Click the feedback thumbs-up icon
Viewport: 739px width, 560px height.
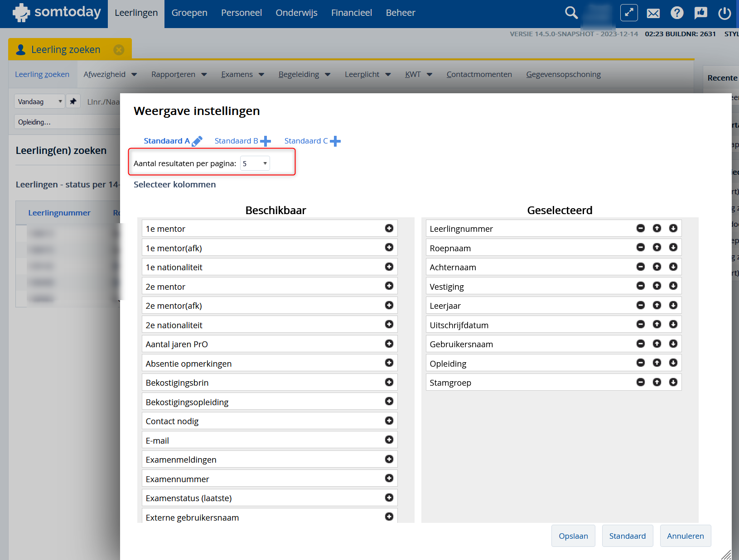tap(700, 13)
